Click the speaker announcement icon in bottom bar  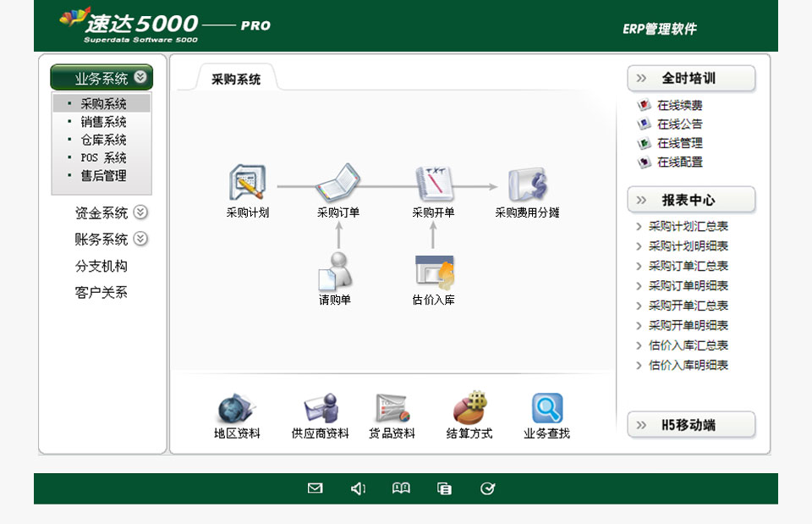(x=358, y=488)
